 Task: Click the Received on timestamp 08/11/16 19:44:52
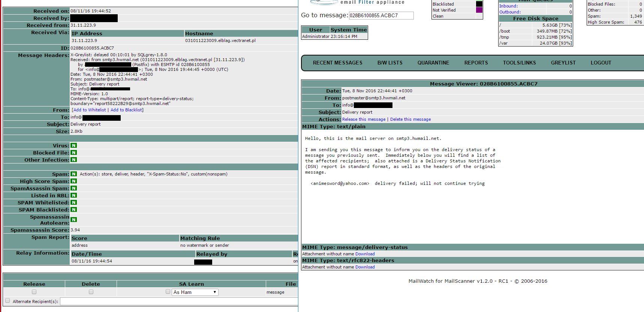91,11
